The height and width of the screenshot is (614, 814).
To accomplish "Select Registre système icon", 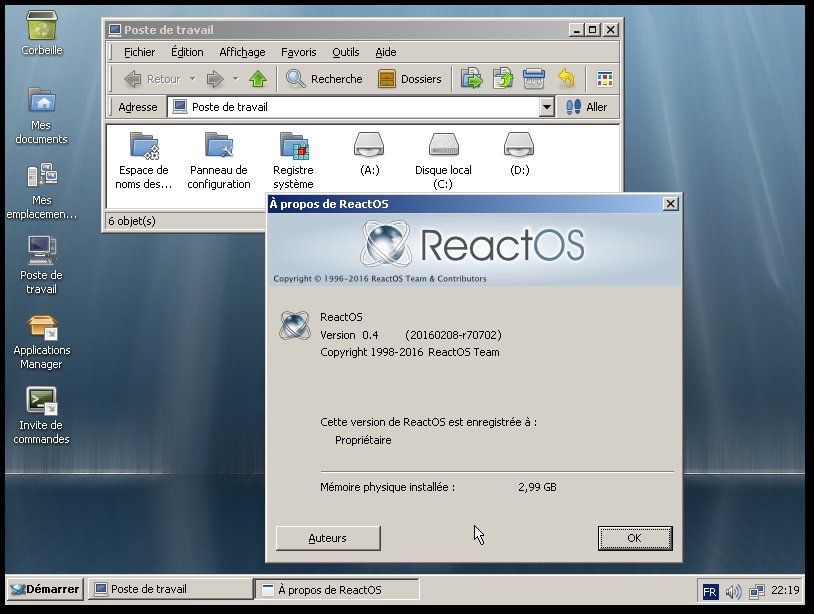I will tap(293, 161).
